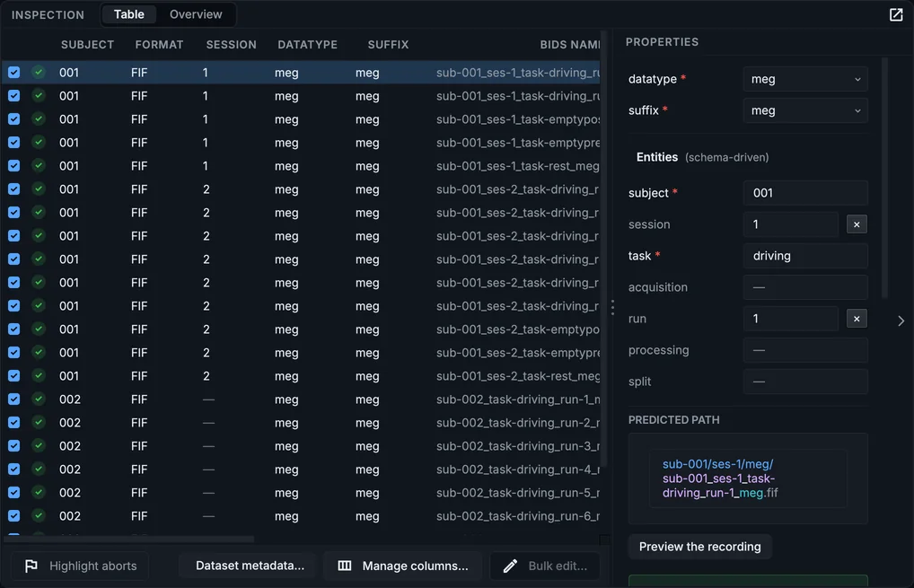
Task: Uncheck the sub-002_task-driving_run-1 row checkbox
Action: coord(14,399)
